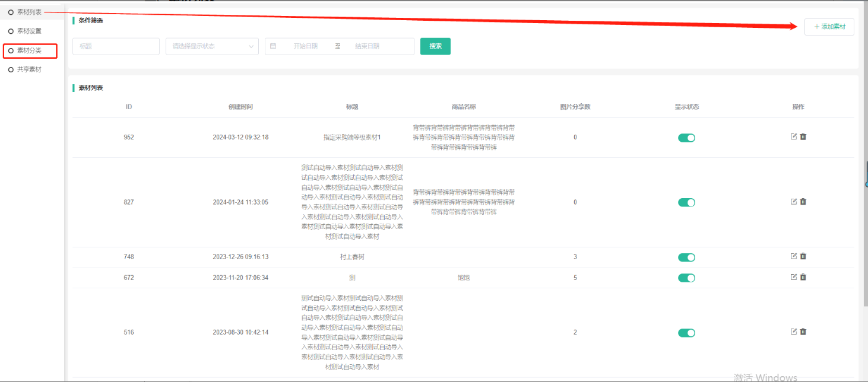Click calendar icon in date range picker
The height and width of the screenshot is (382, 868).
pos(273,46)
